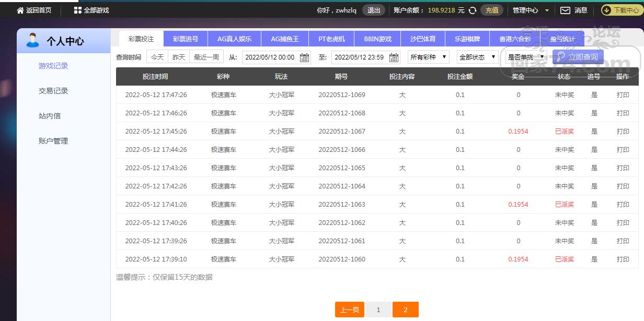Switch to the 彩票投注 tab
Viewport: 644px width, 321px height.
141,39
